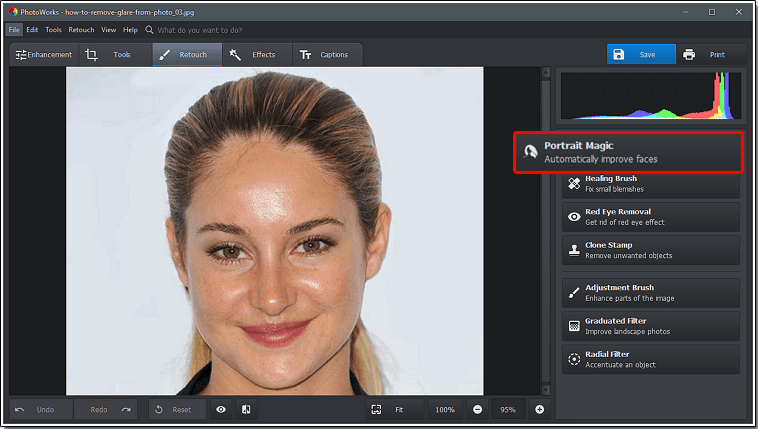This screenshot has height=429, width=758.
Task: Toggle the eye preview of original image
Action: point(221,410)
